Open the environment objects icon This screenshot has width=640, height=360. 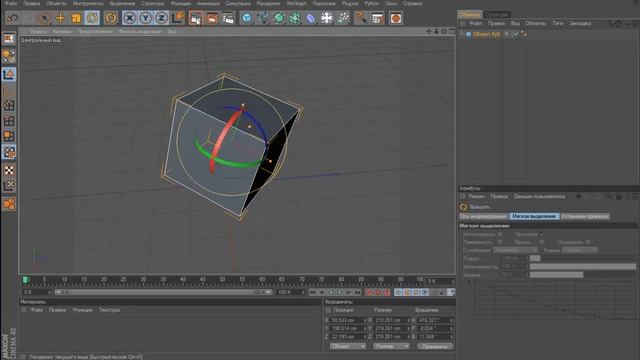coord(327,18)
